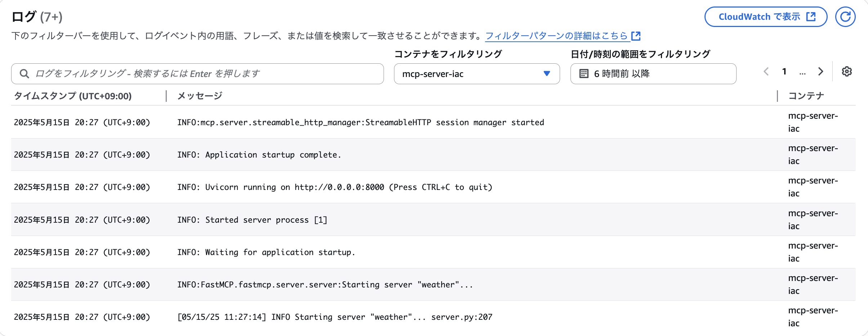
Task: Click the StreamableHTTP session manager log row
Action: coord(360,122)
